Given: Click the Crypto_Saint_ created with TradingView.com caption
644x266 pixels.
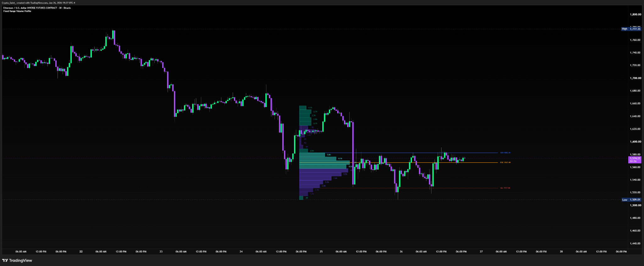Looking at the screenshot, I should 38,3.
